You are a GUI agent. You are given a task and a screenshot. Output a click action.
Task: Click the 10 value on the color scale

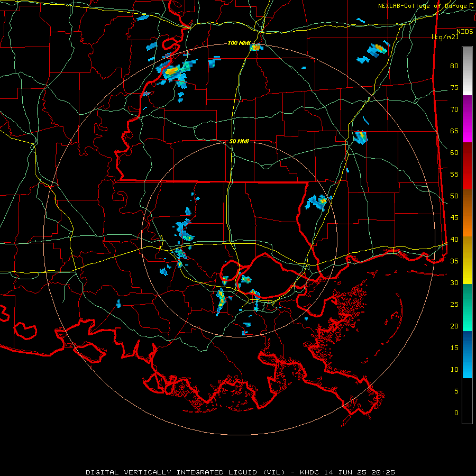pyautogui.click(x=454, y=370)
